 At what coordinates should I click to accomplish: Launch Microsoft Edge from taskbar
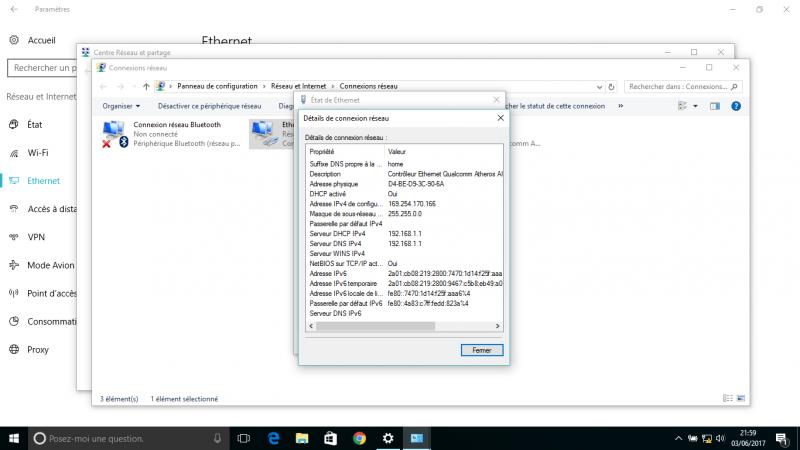click(x=273, y=438)
